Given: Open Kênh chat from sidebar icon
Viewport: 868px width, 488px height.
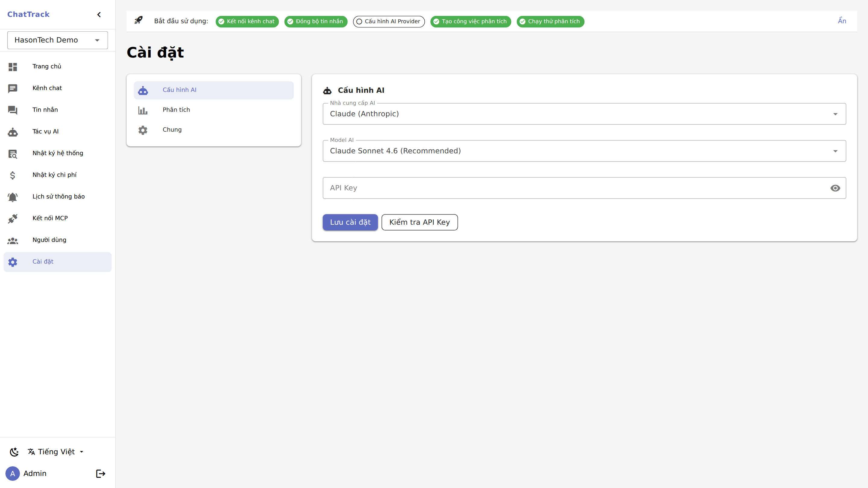Looking at the screenshot, I should tap(13, 88).
